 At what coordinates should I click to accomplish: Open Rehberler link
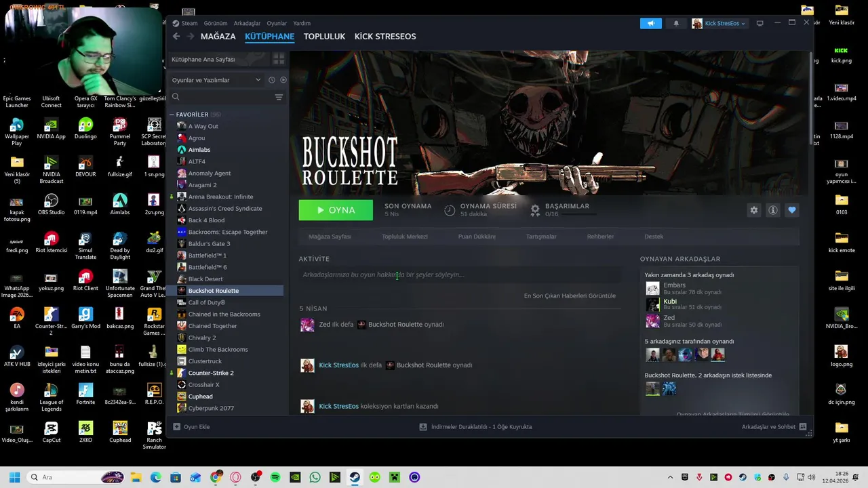click(600, 237)
